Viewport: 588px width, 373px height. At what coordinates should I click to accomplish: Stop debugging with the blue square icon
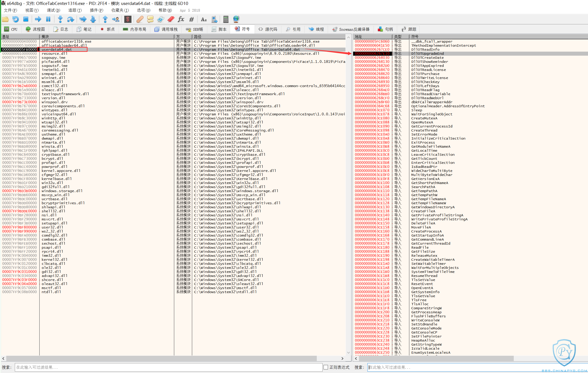[x=26, y=19]
